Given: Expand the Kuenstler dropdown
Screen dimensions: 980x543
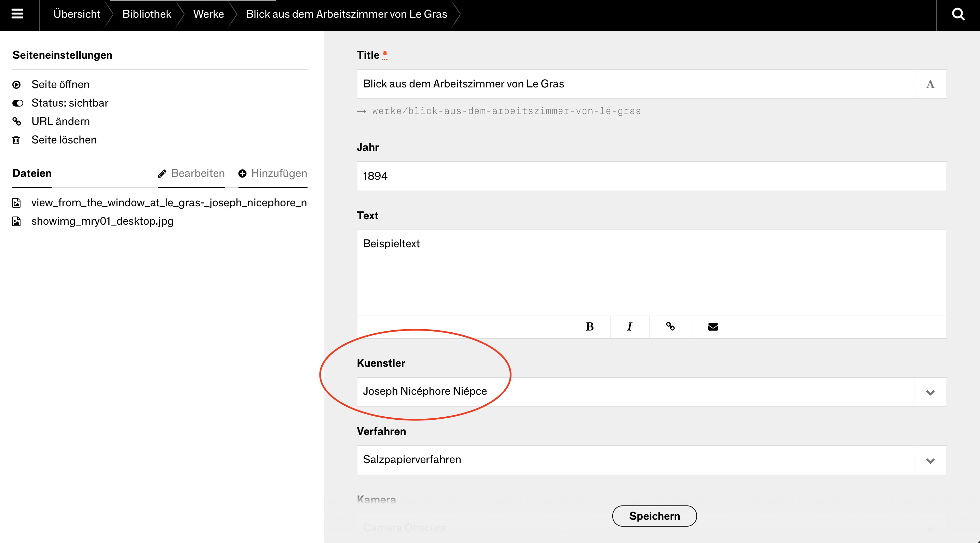Looking at the screenshot, I should coord(930,392).
